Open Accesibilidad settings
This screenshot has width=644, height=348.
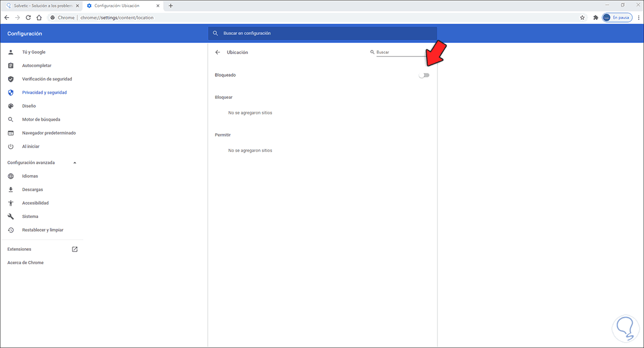point(35,203)
